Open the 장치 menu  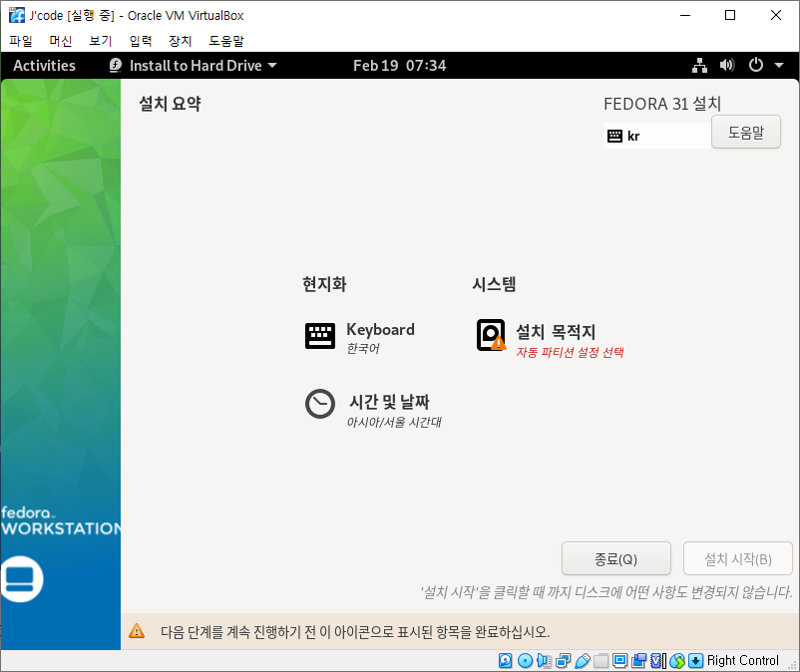(x=181, y=41)
